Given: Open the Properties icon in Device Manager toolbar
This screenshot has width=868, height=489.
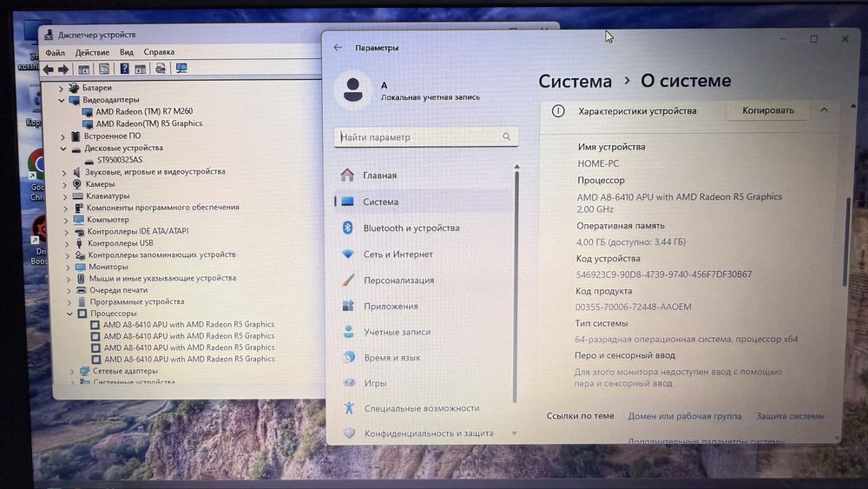Looking at the screenshot, I should coord(104,69).
